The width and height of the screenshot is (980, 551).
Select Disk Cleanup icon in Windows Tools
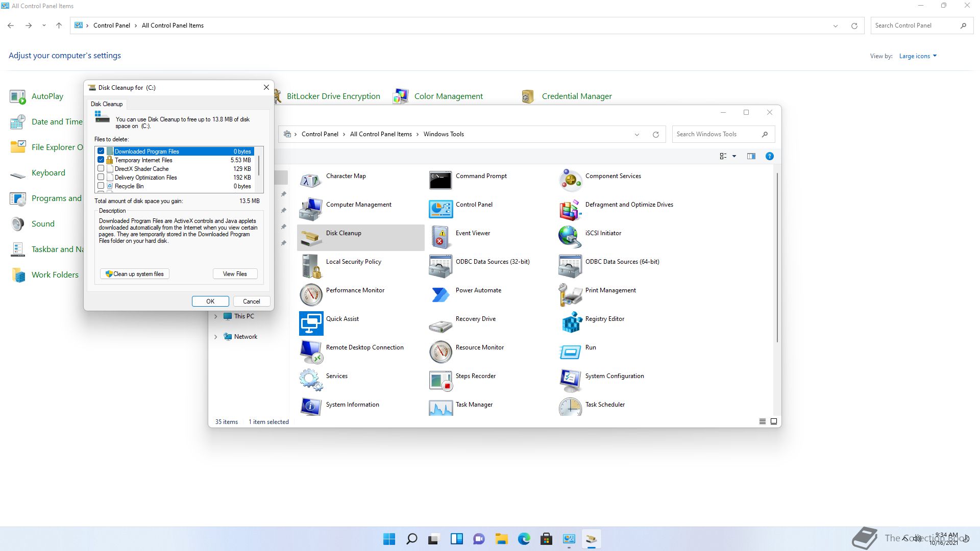(311, 237)
